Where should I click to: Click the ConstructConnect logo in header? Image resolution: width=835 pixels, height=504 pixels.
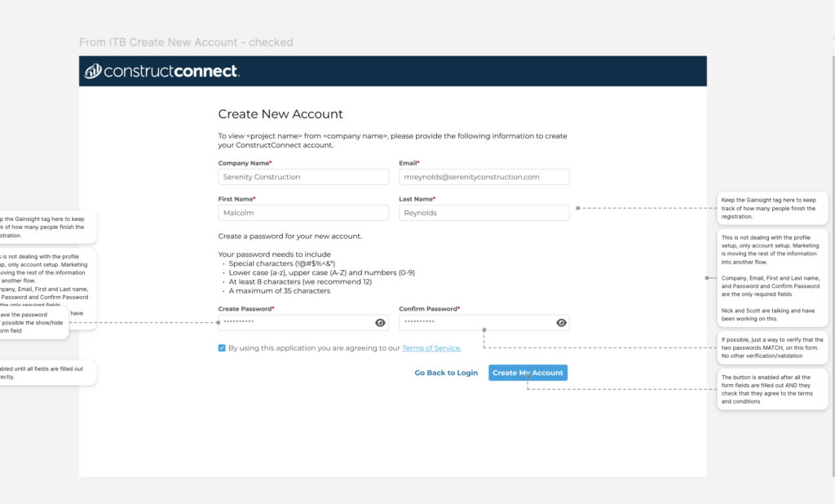[162, 72]
